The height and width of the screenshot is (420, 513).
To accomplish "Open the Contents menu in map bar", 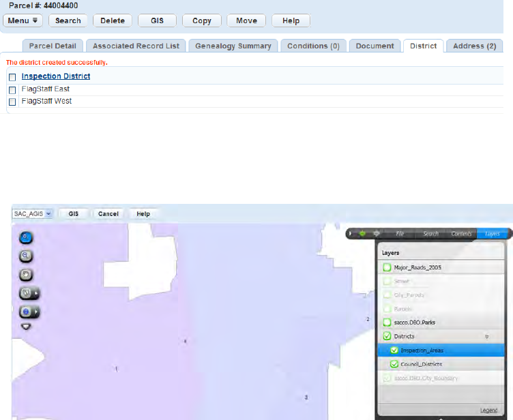I will (x=461, y=234).
